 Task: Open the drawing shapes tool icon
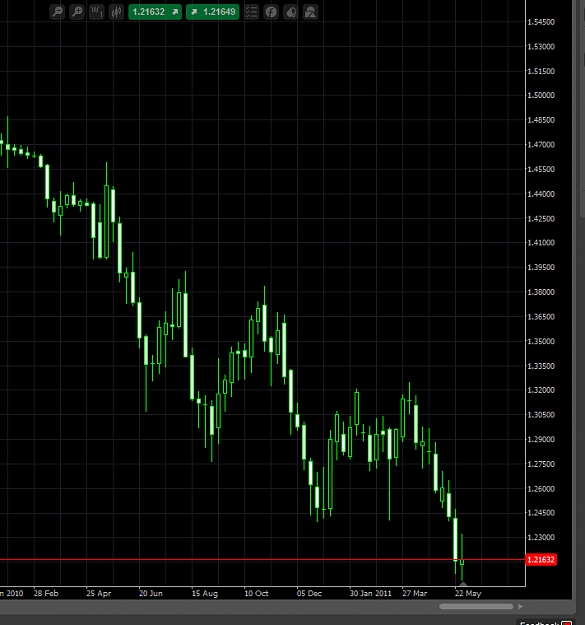coord(310,12)
